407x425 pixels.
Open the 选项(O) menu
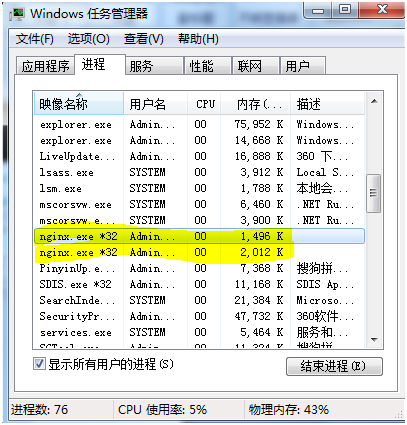coord(89,39)
